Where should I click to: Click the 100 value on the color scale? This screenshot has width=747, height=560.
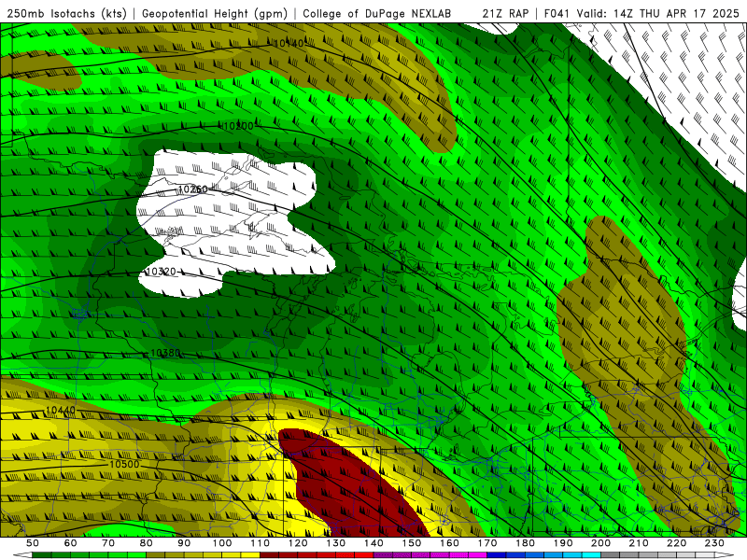click(x=222, y=543)
